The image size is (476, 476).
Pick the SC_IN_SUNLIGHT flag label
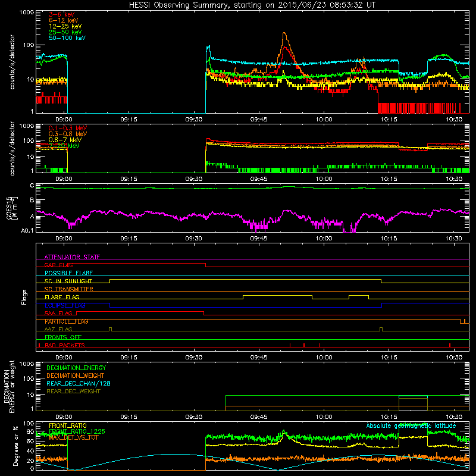[68, 281]
